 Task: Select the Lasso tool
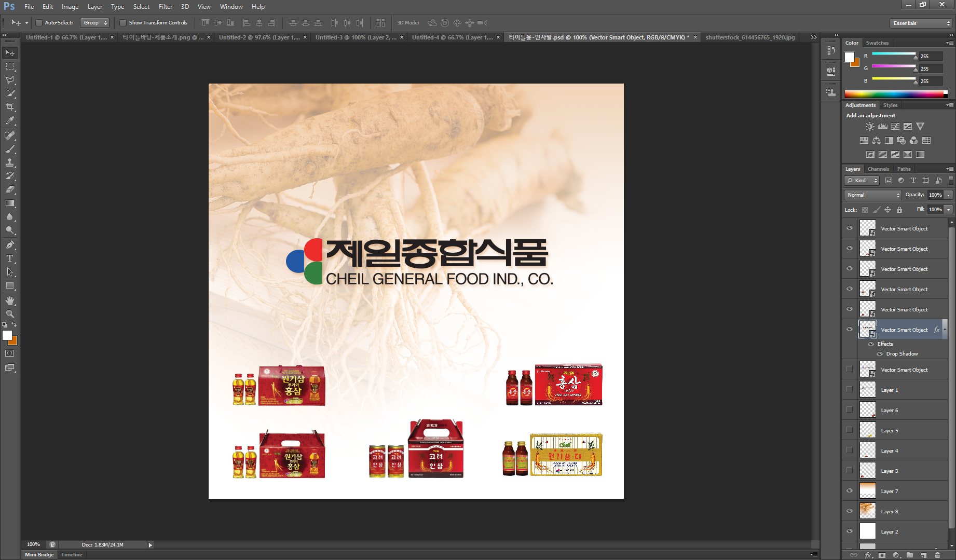(x=10, y=80)
